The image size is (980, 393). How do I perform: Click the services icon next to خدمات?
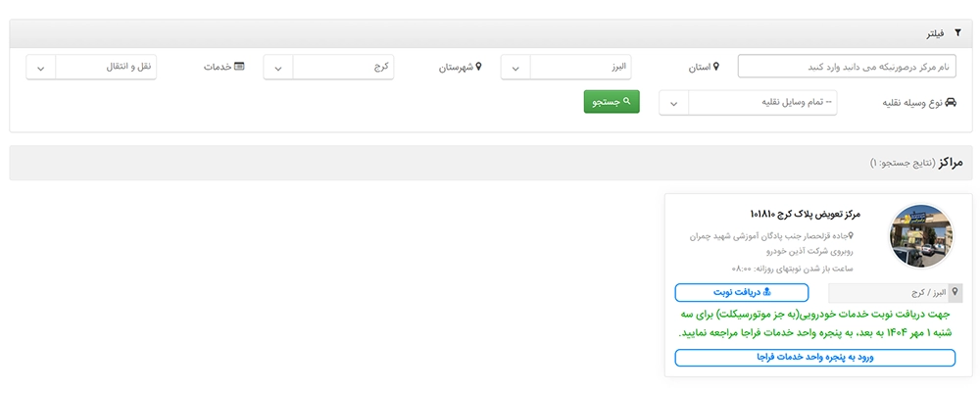coord(239,68)
